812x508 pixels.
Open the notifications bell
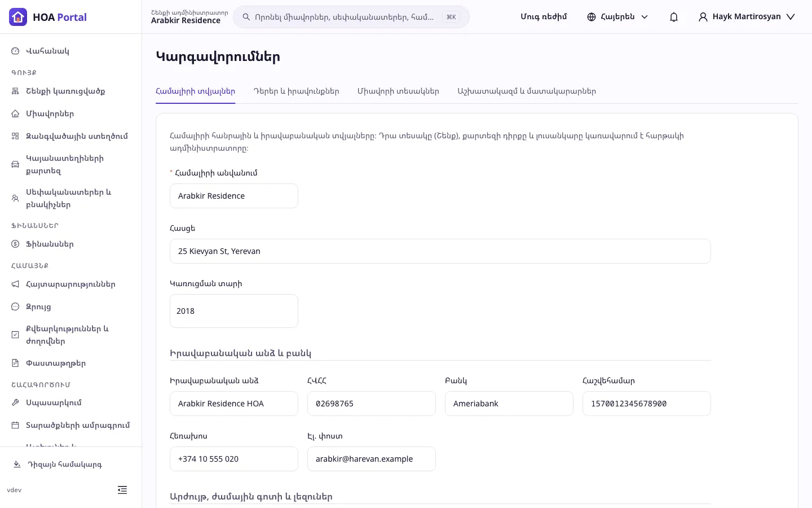(x=673, y=17)
